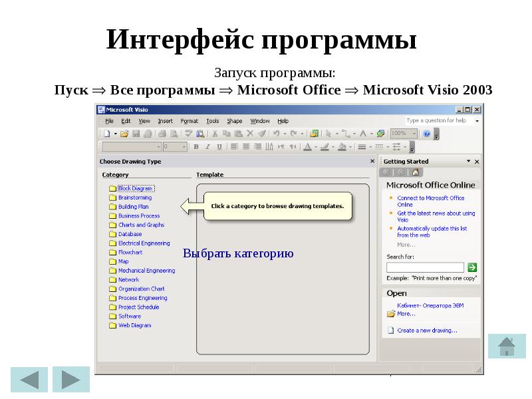The height and width of the screenshot is (399, 532).
Task: Open the Zoom 100% combo box
Action: (404, 134)
